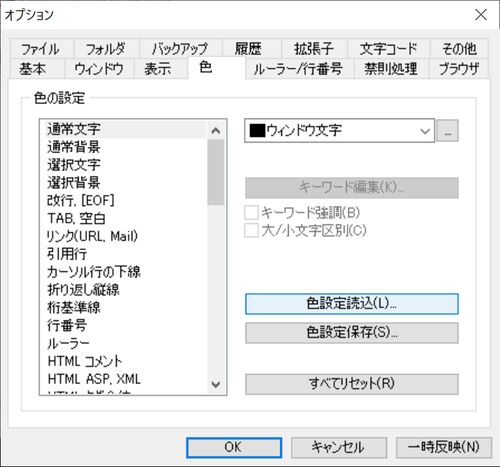500x467 pixels.
Task: Reset all colors with すべてリセット(R)
Action: coord(352,384)
